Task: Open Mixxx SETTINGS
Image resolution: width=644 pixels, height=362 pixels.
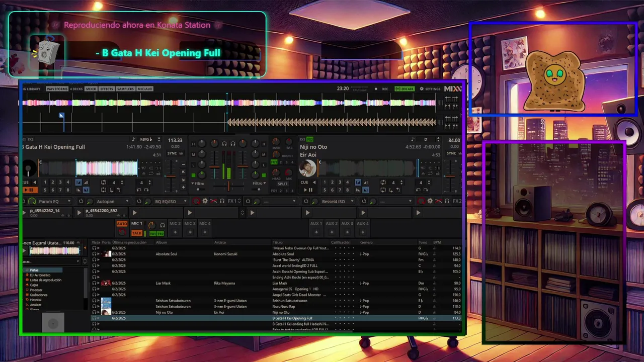Action: pos(430,89)
